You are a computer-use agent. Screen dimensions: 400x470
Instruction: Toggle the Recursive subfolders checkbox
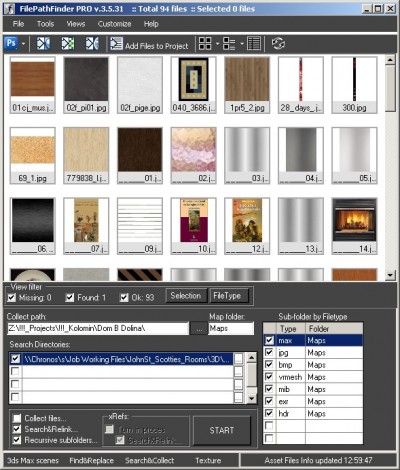point(17,440)
